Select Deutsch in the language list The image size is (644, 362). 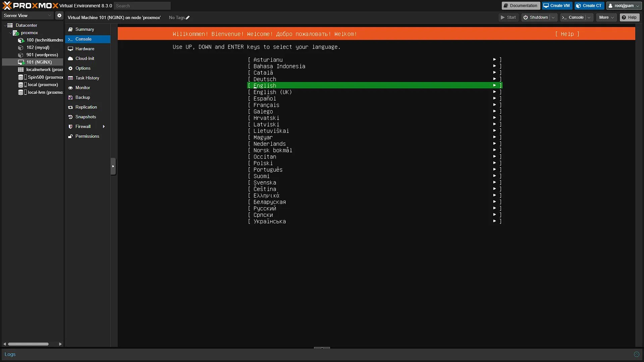pos(374,79)
